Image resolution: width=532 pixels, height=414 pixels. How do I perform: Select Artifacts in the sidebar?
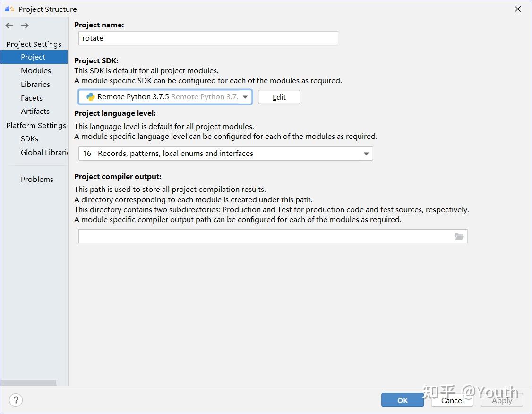(x=35, y=112)
